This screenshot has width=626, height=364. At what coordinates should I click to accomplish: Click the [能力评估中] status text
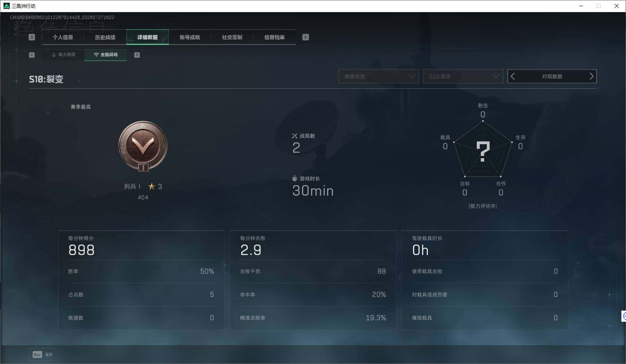483,206
